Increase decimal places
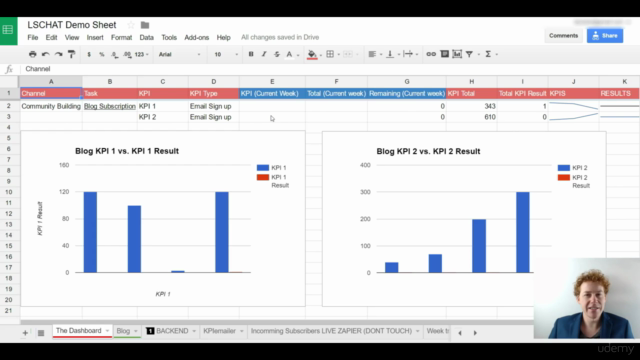The height and width of the screenshot is (360, 640). point(127,54)
